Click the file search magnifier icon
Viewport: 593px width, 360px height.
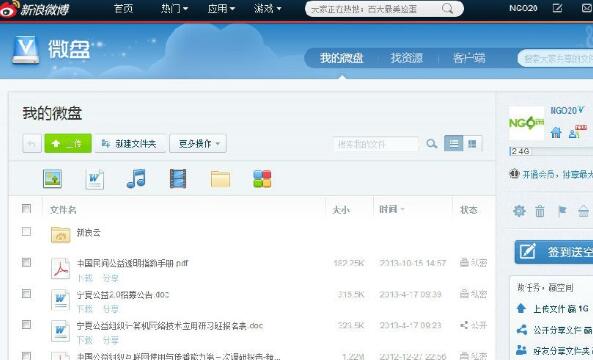click(432, 144)
